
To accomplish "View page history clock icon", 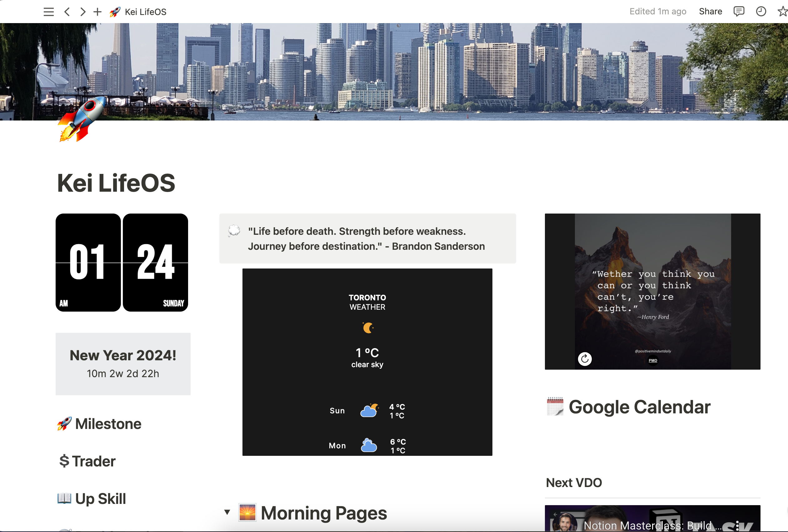I will pos(761,12).
